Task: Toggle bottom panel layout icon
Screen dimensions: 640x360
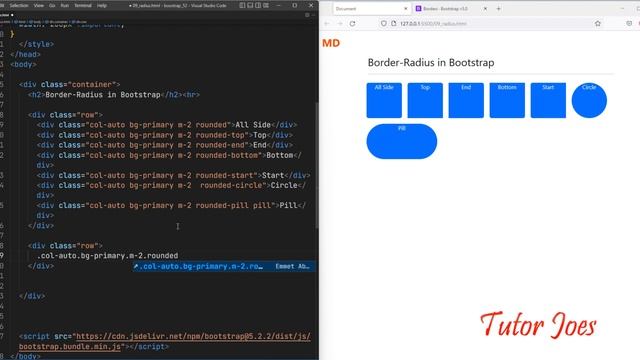Action: tap(250, 5)
